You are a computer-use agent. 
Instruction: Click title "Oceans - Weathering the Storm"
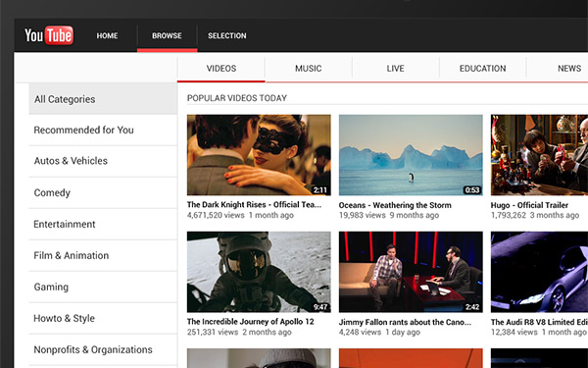point(395,205)
